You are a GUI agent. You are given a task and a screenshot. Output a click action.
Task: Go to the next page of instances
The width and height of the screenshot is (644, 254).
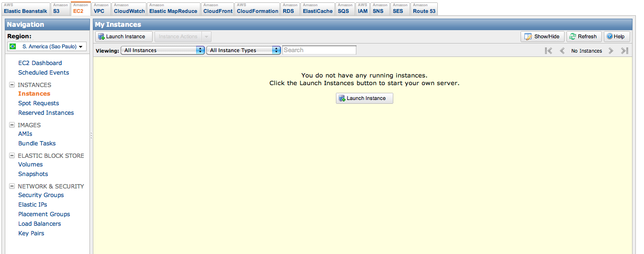[x=611, y=51]
